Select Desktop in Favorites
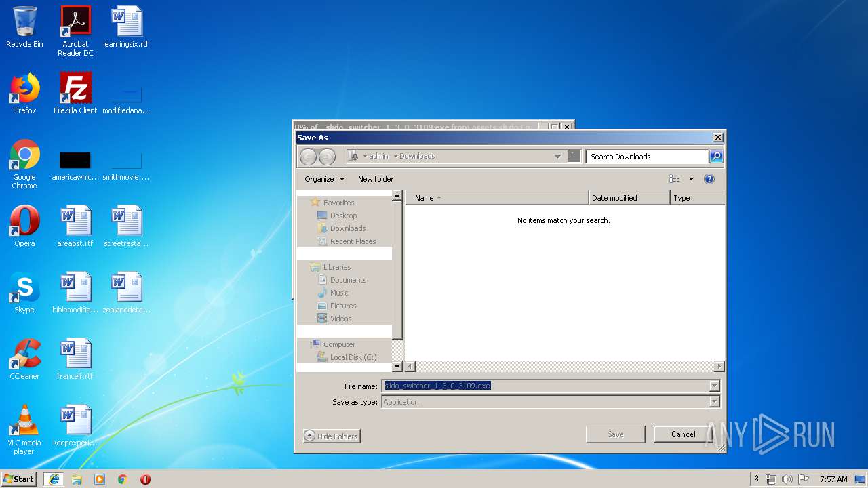Viewport: 868px width, 488px height. 343,216
